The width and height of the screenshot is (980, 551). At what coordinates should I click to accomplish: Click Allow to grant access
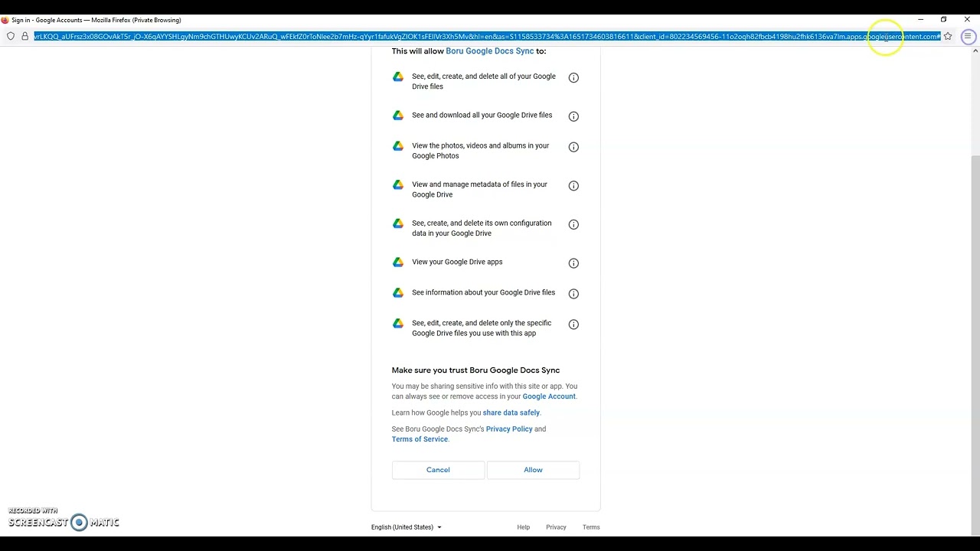coord(533,470)
